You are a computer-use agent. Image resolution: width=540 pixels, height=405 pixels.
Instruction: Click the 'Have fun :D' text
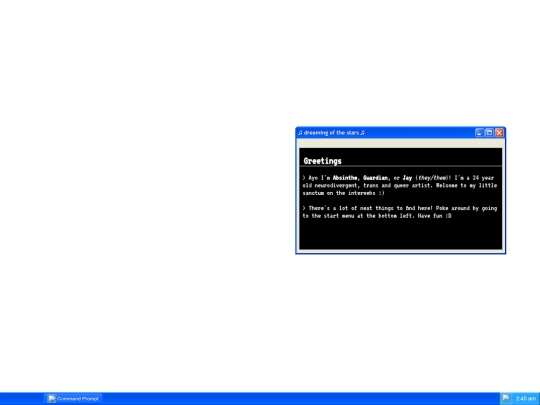point(434,216)
